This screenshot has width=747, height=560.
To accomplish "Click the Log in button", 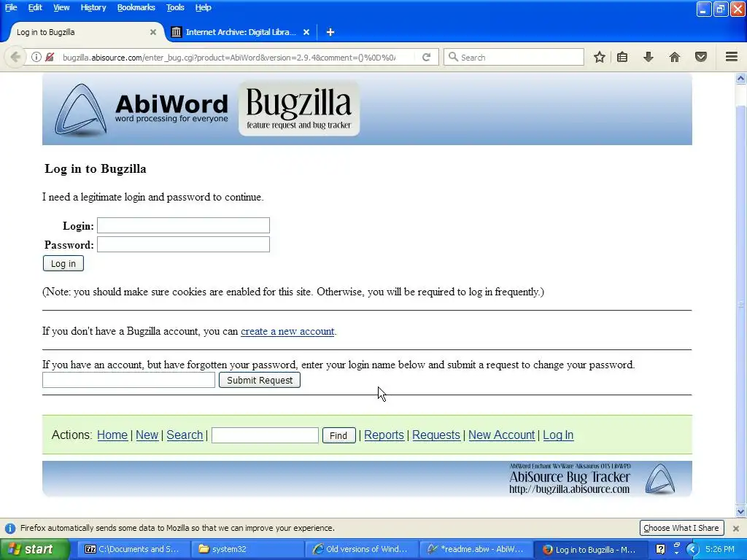I will click(x=63, y=263).
